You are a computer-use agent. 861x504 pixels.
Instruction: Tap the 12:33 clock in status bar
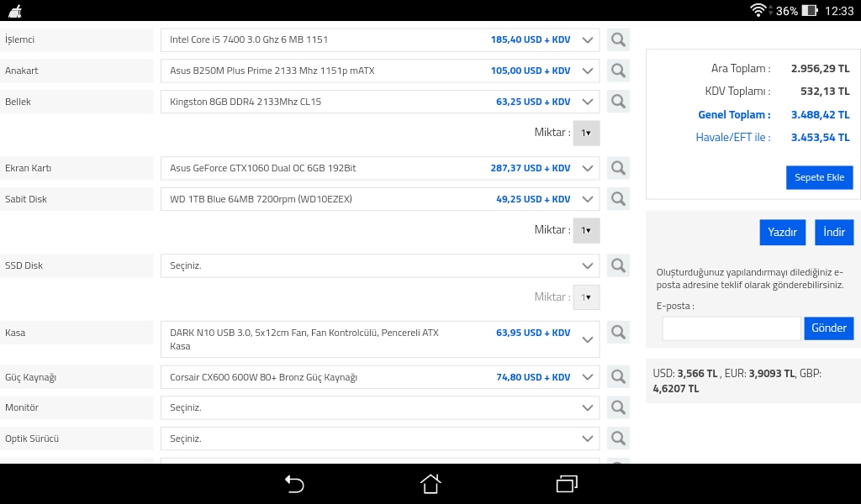(x=839, y=11)
